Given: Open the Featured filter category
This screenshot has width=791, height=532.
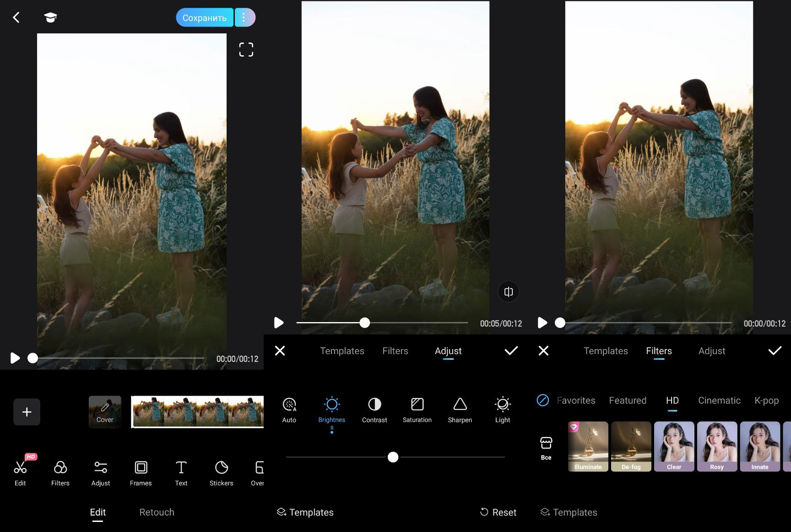Looking at the screenshot, I should click(x=628, y=401).
